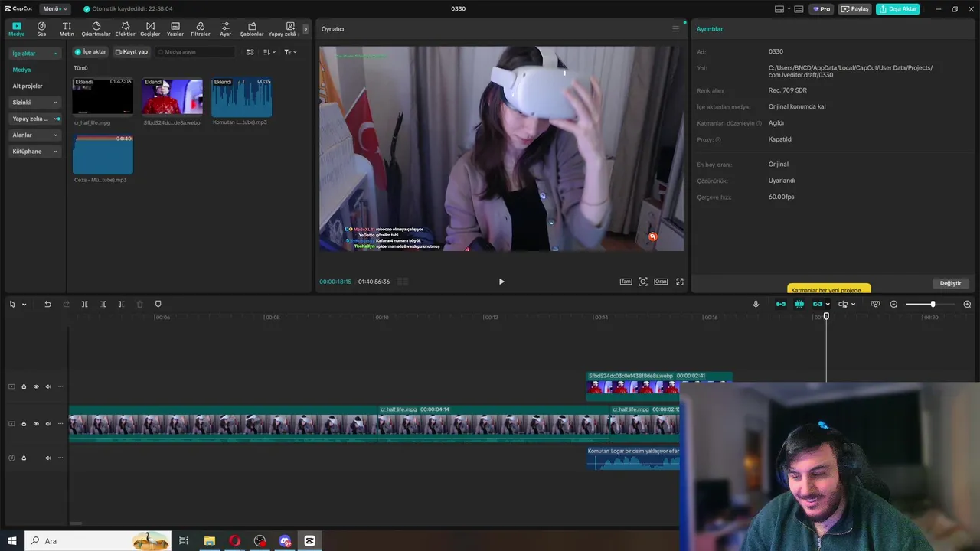Open more options for the cr_half_life track

tap(60, 424)
